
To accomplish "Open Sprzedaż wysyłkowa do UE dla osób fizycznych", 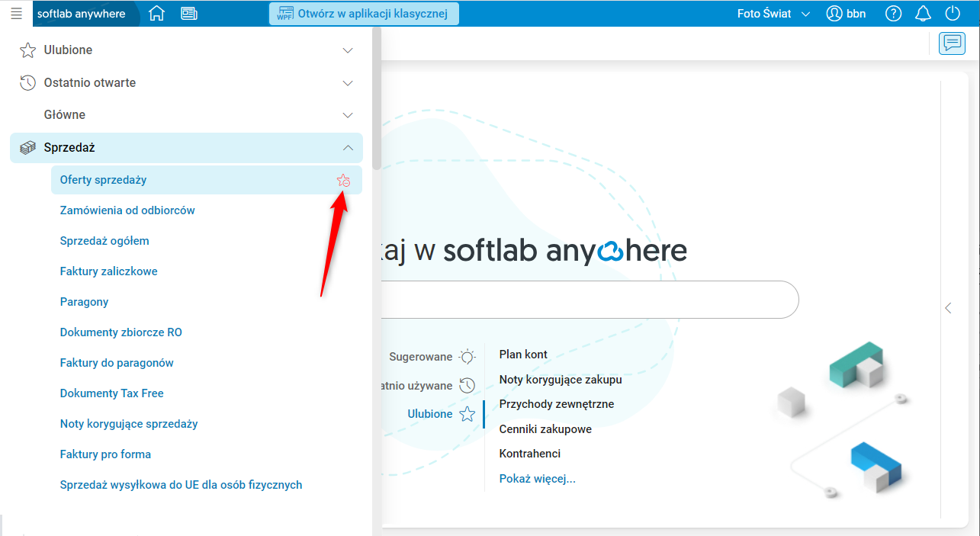I will (181, 485).
